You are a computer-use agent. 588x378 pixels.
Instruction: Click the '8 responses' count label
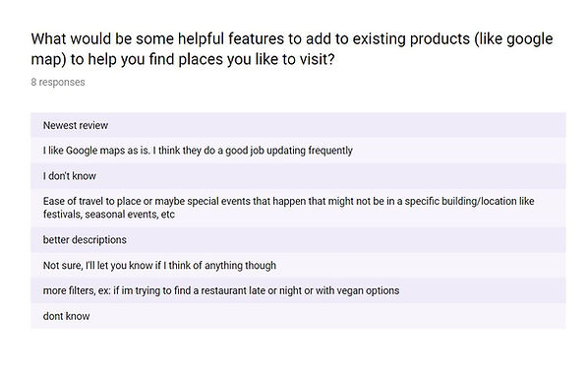(x=58, y=83)
